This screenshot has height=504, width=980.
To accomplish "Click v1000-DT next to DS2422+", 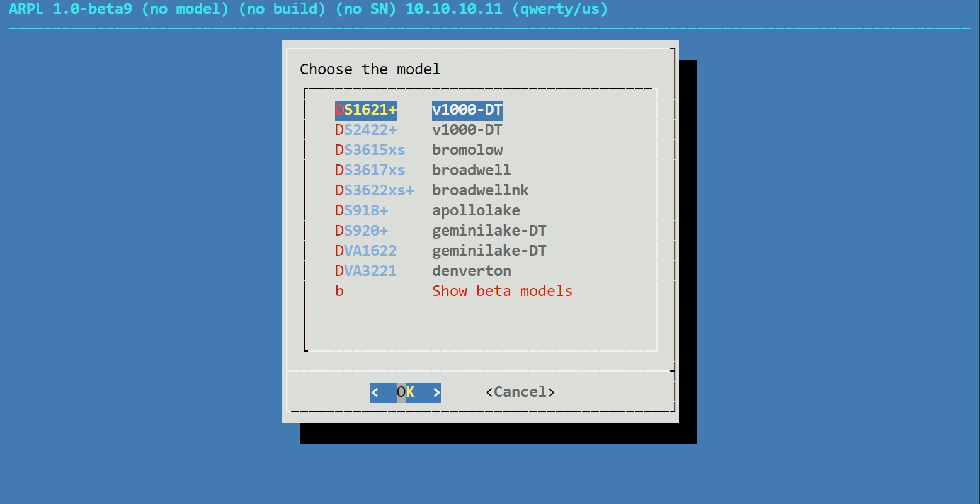I will [467, 130].
